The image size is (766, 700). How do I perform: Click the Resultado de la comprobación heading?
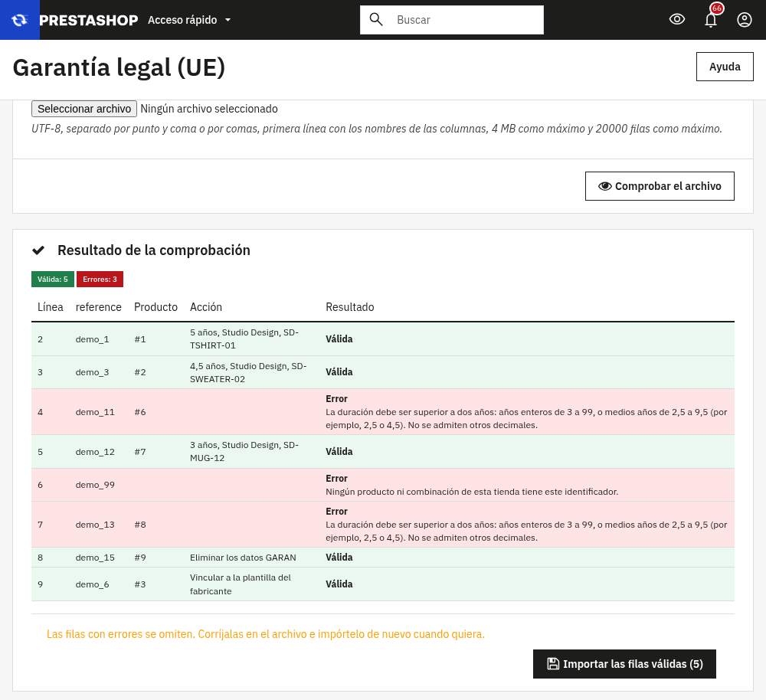pos(154,250)
